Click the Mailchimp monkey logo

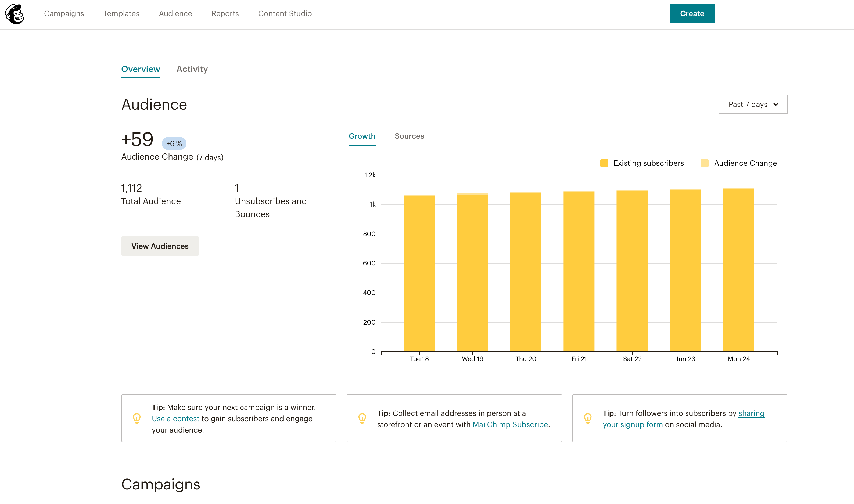point(15,14)
